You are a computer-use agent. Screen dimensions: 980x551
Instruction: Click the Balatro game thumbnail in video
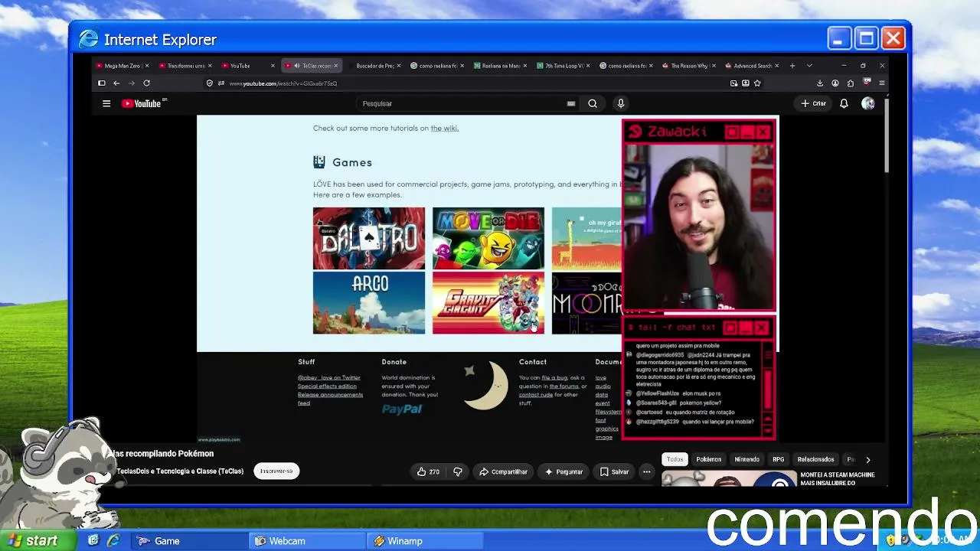tap(369, 239)
